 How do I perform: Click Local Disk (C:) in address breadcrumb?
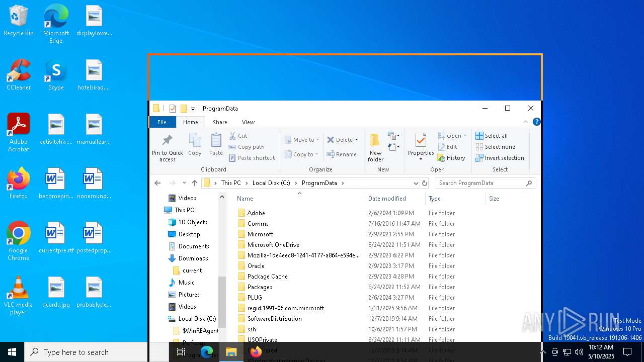tap(271, 183)
